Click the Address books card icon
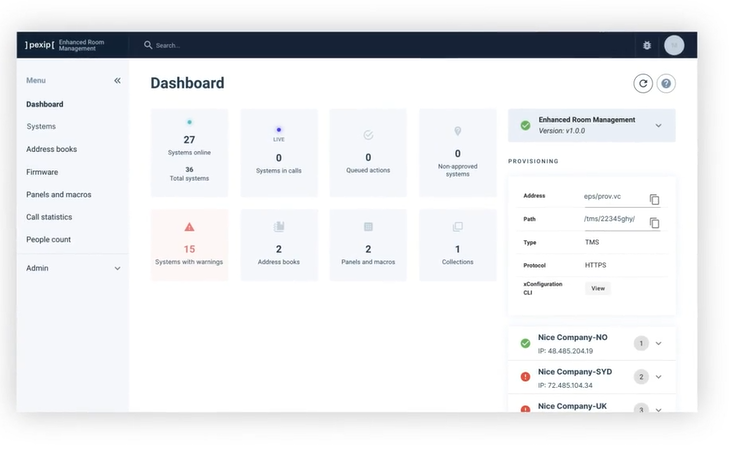 point(279,227)
